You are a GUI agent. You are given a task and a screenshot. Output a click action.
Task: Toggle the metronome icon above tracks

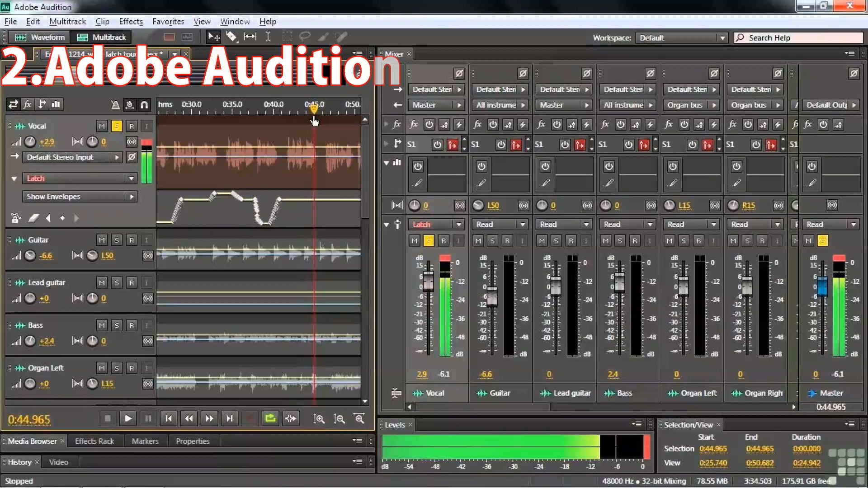(x=115, y=104)
